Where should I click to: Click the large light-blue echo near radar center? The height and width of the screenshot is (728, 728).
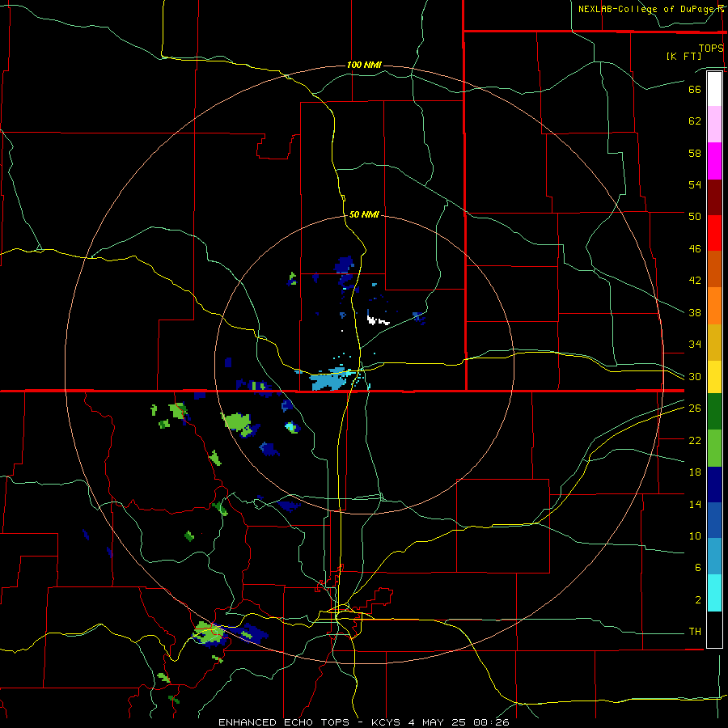pyautogui.click(x=329, y=380)
